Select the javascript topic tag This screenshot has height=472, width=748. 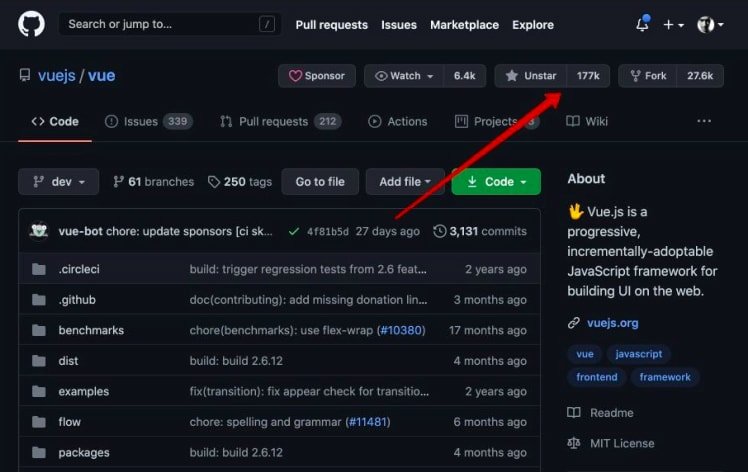pos(637,354)
